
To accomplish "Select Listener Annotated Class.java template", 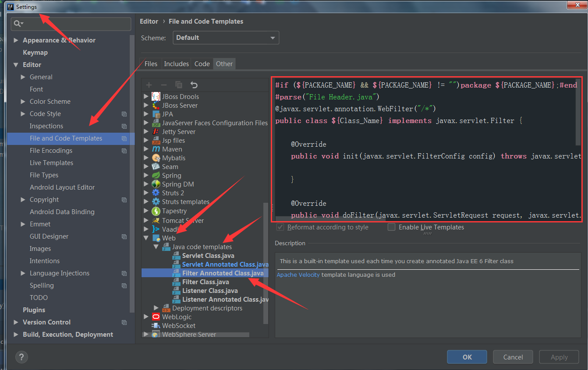I will (x=225, y=300).
